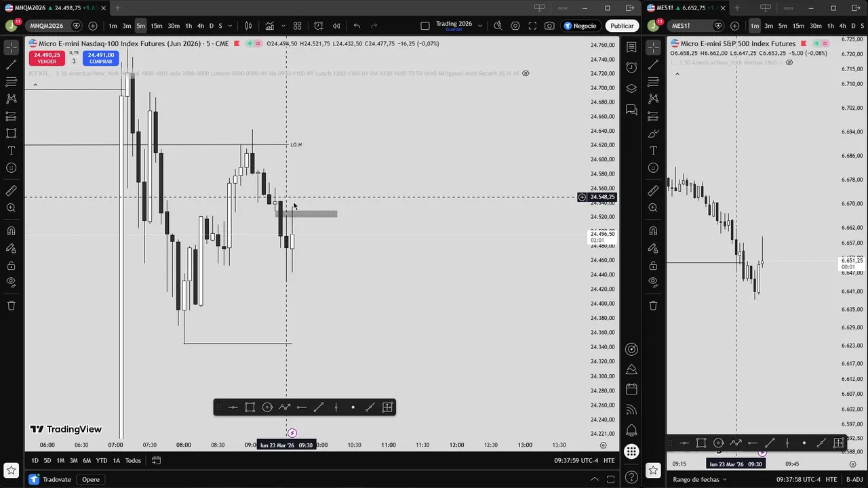The width and height of the screenshot is (868, 488).
Task: Create alert with the alarm clock plus icon
Action: coord(319,26)
